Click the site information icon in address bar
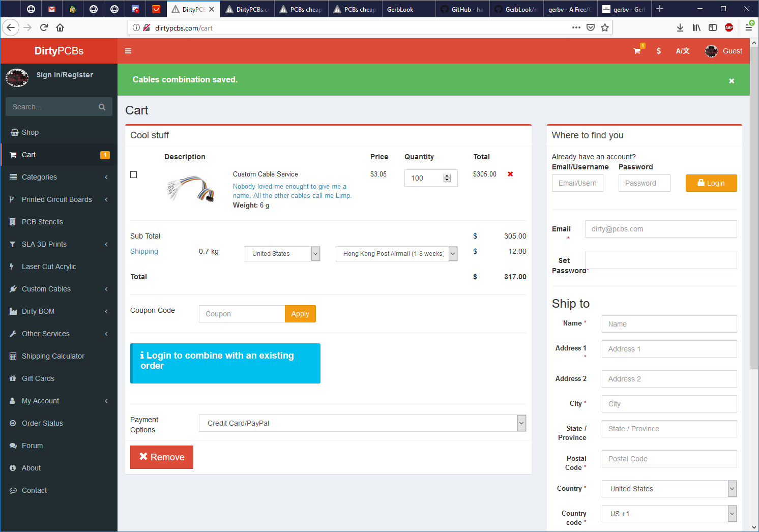The width and height of the screenshot is (759, 532). (136, 27)
